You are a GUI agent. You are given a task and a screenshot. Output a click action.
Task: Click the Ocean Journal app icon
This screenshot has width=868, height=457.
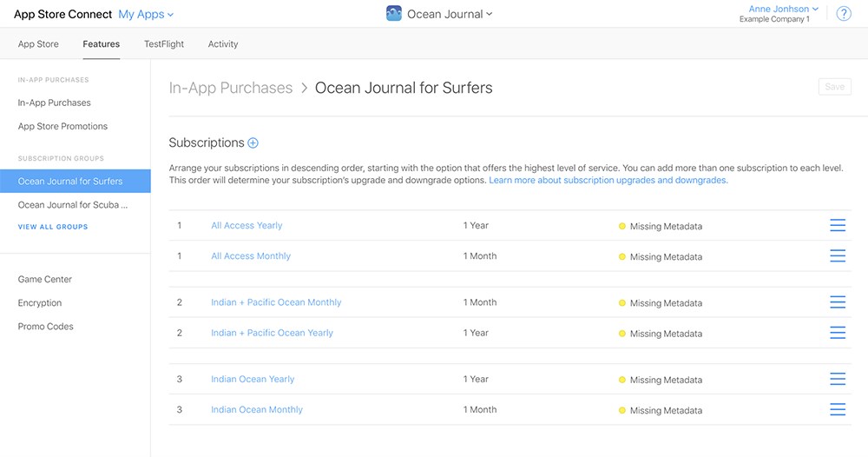click(393, 14)
